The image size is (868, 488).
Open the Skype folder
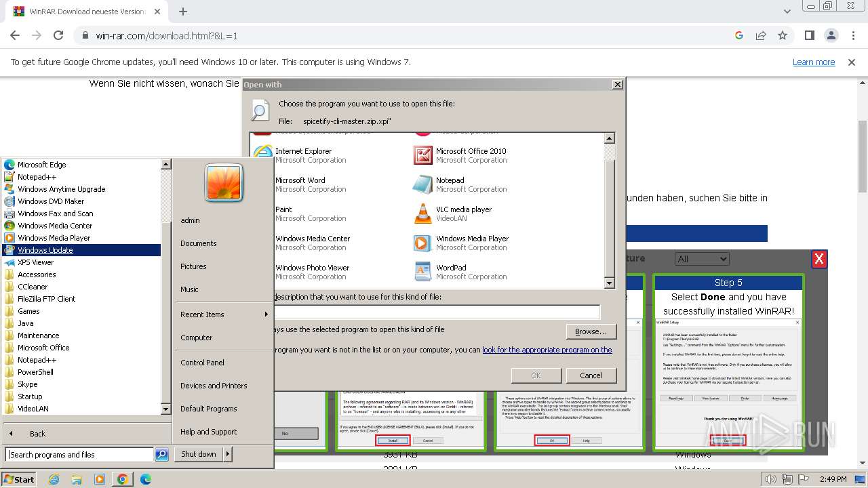coord(27,384)
